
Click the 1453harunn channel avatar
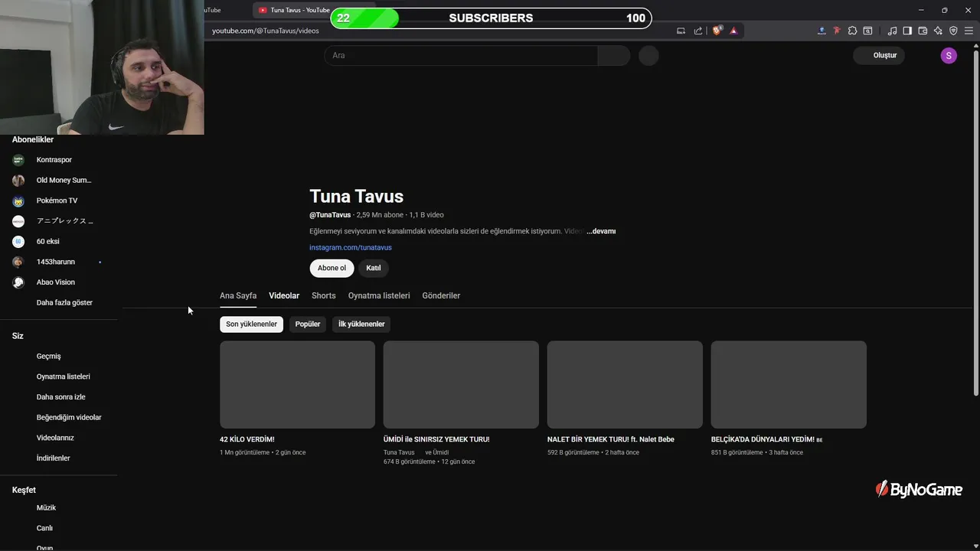point(18,262)
